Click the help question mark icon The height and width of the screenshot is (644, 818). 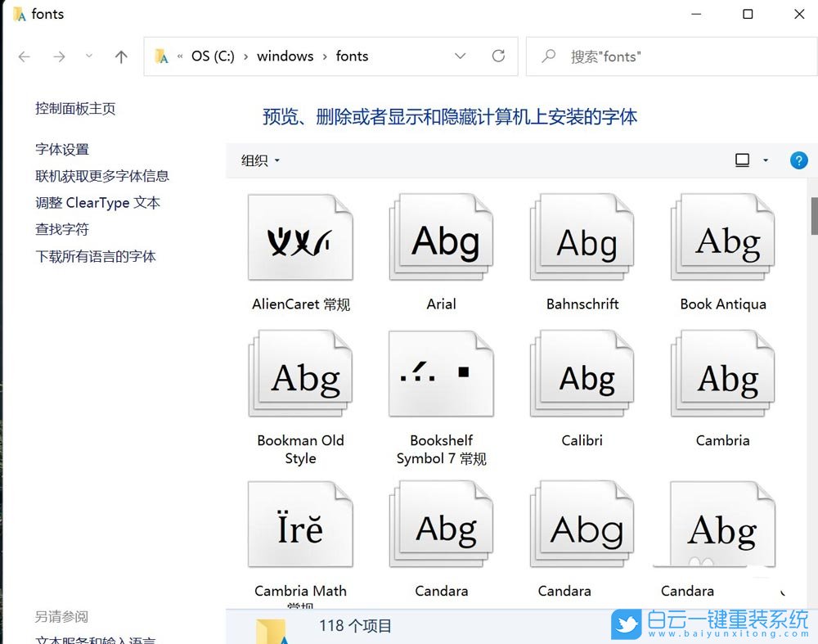799,160
